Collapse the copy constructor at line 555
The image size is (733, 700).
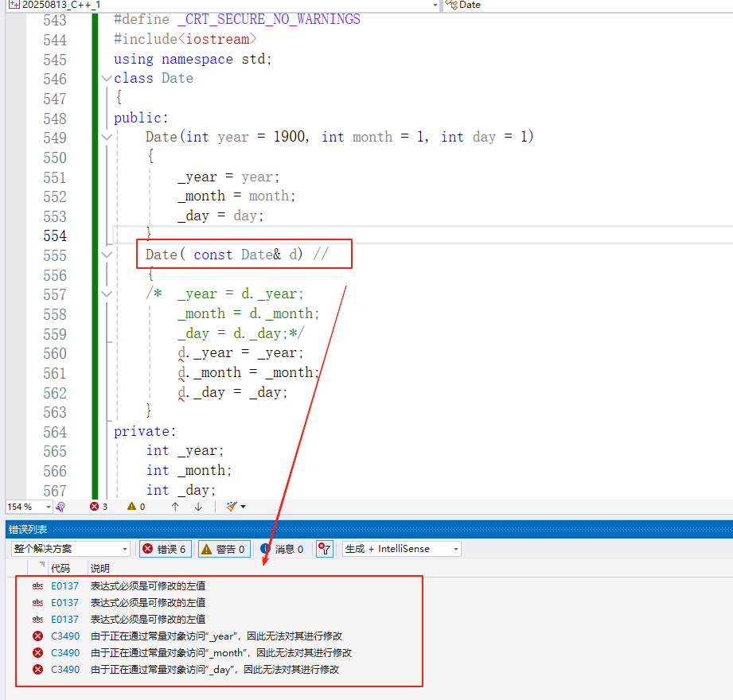107,255
